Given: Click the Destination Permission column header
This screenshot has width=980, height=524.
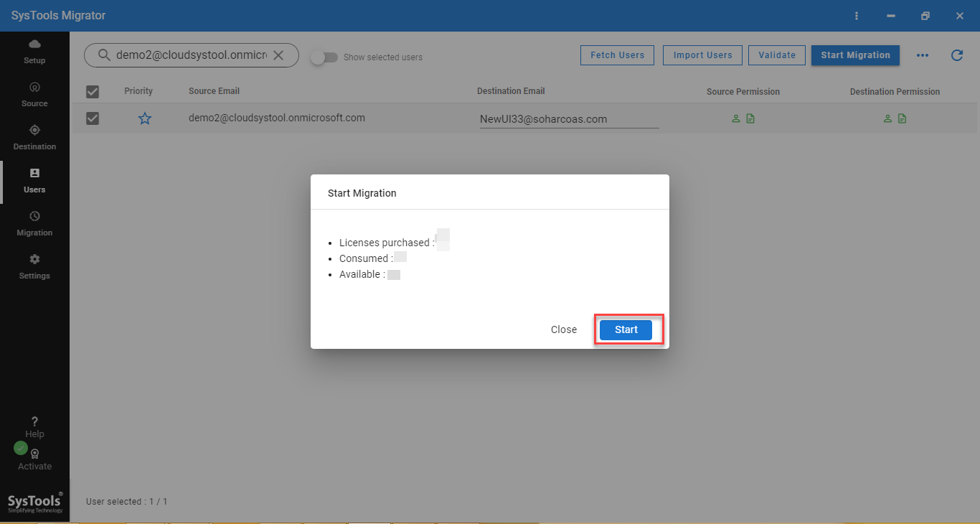Looking at the screenshot, I should pos(895,92).
